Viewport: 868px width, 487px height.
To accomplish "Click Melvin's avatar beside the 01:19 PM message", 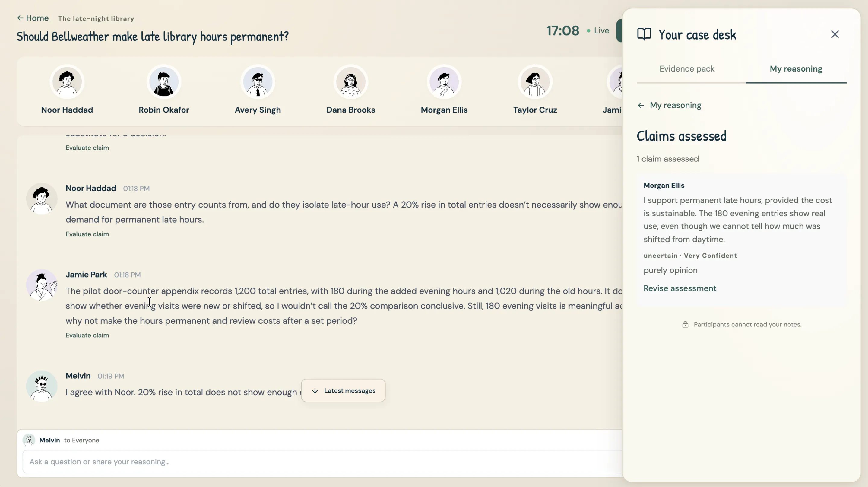I will pos(42,386).
